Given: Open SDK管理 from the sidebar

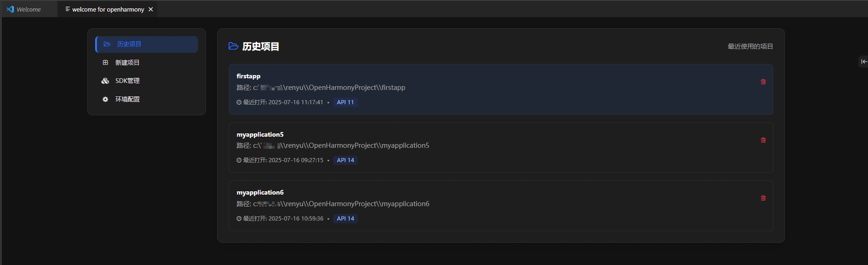Looking at the screenshot, I should point(128,81).
